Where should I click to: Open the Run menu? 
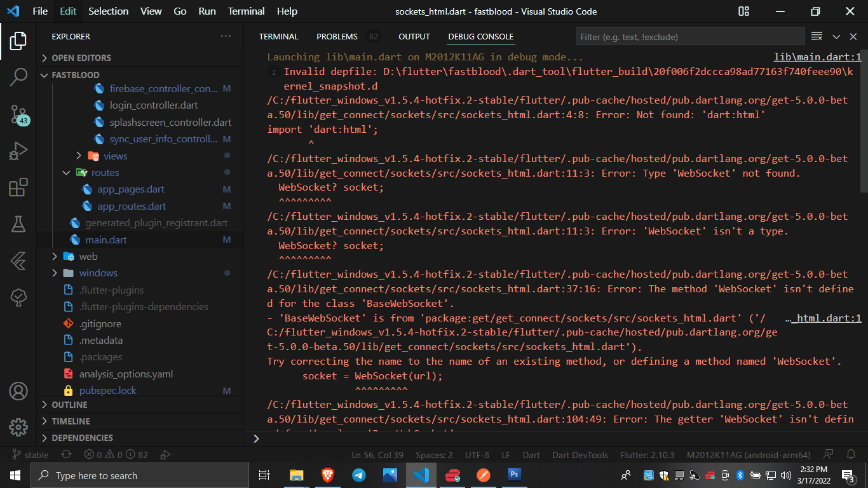[207, 11]
